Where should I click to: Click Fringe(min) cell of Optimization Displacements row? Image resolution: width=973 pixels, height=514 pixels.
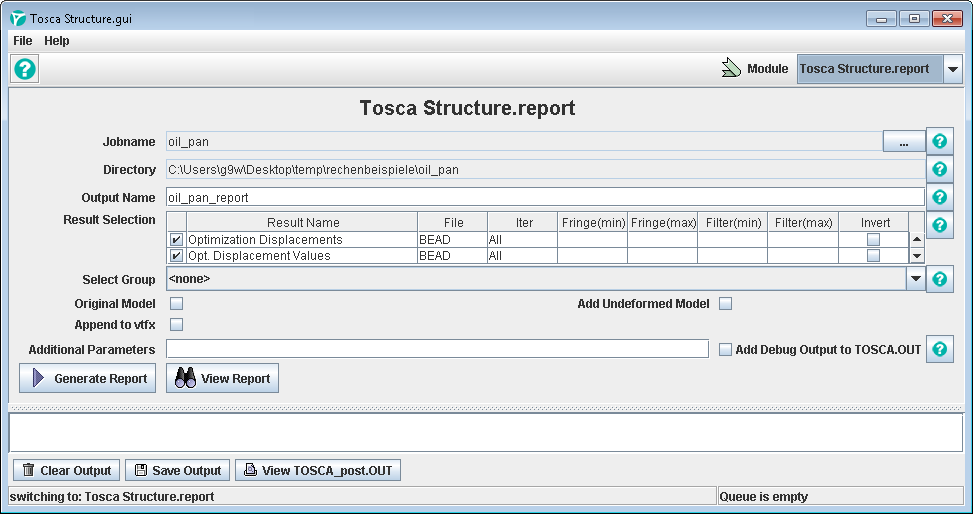coord(593,240)
